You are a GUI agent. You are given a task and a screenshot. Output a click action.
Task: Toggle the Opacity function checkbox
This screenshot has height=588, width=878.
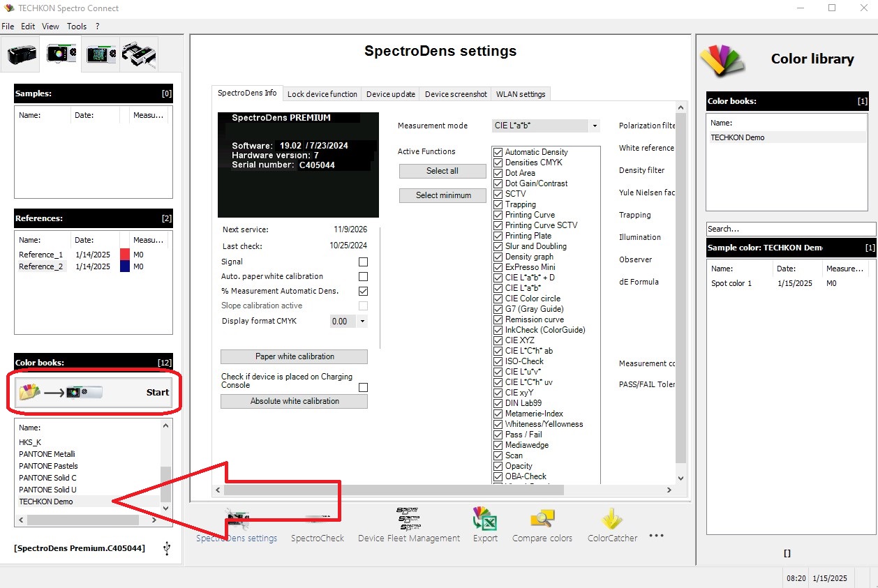point(498,466)
